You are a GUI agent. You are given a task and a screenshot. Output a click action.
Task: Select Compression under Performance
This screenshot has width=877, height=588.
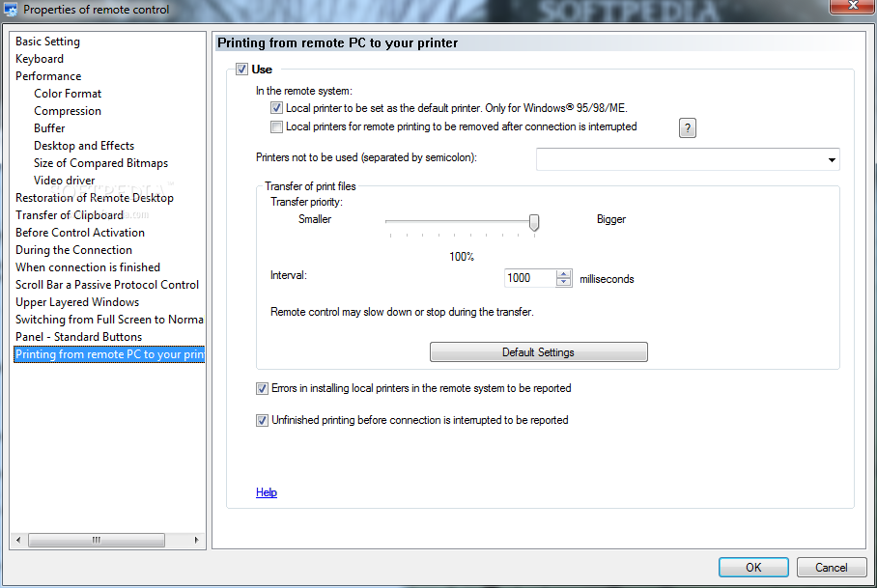tap(68, 111)
